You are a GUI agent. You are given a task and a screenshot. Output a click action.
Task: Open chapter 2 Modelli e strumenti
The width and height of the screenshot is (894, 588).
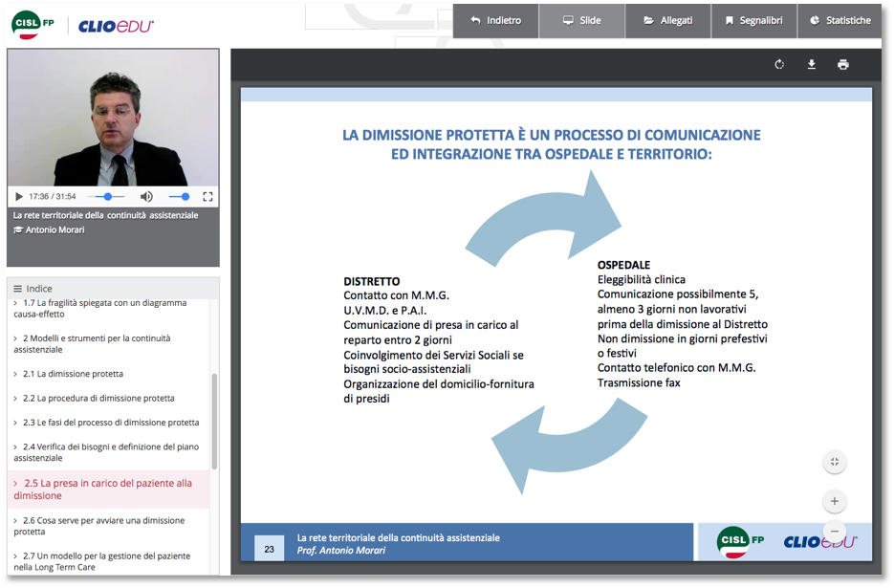tap(108, 344)
